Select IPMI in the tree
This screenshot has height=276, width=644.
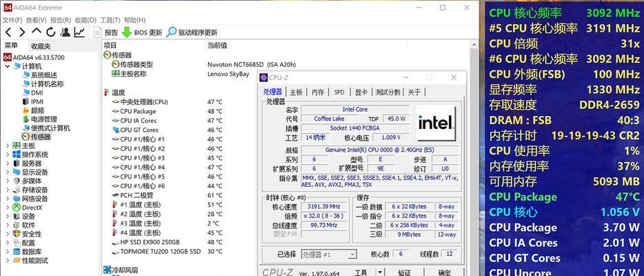pyautogui.click(x=33, y=101)
